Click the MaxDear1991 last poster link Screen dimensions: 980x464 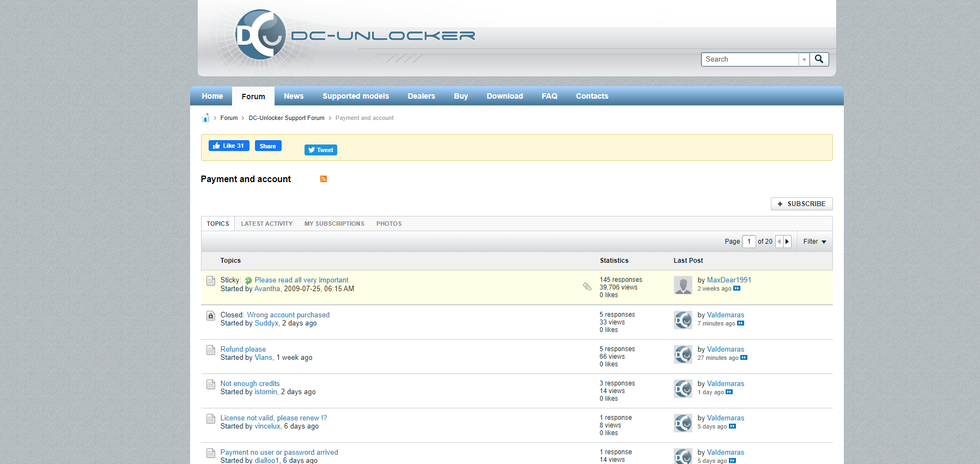click(729, 280)
